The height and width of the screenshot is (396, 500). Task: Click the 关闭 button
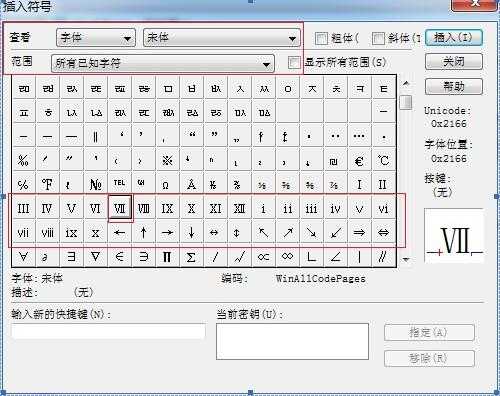click(454, 61)
